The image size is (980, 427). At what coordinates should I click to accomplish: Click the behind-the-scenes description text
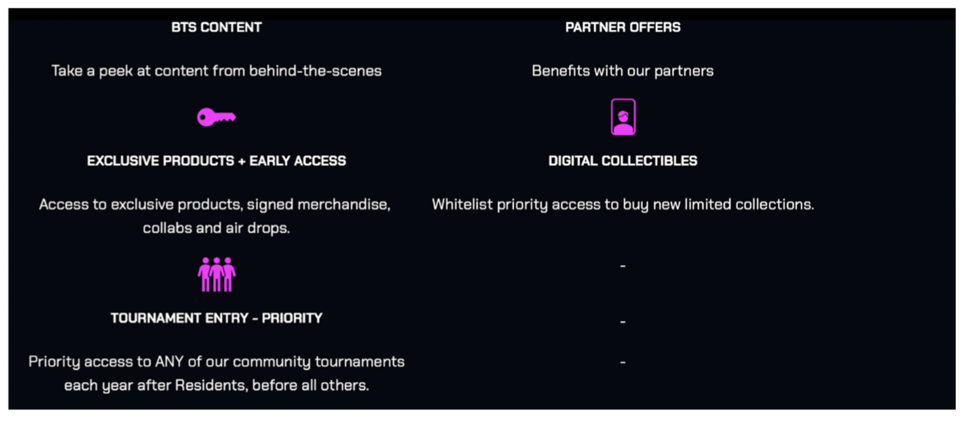[x=216, y=71]
